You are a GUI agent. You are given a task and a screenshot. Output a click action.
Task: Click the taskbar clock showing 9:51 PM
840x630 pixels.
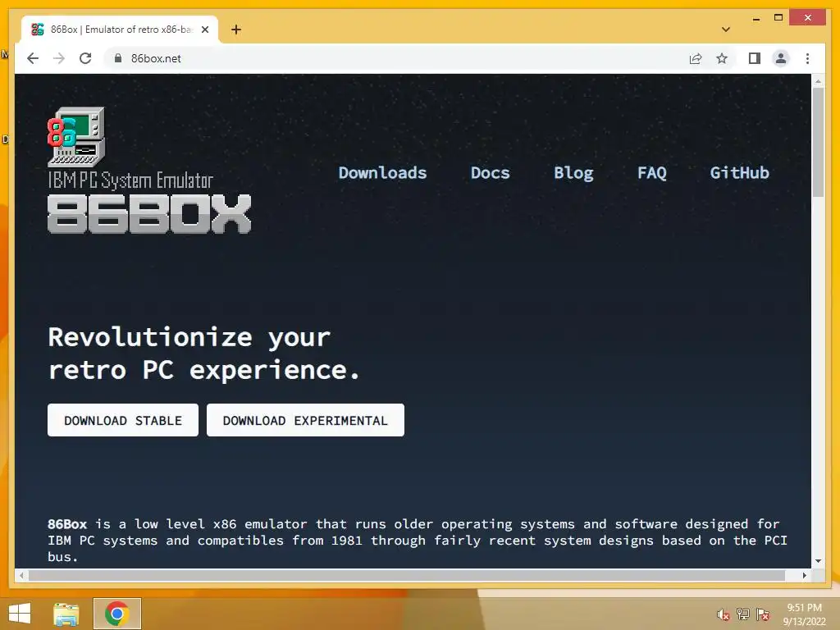click(804, 614)
